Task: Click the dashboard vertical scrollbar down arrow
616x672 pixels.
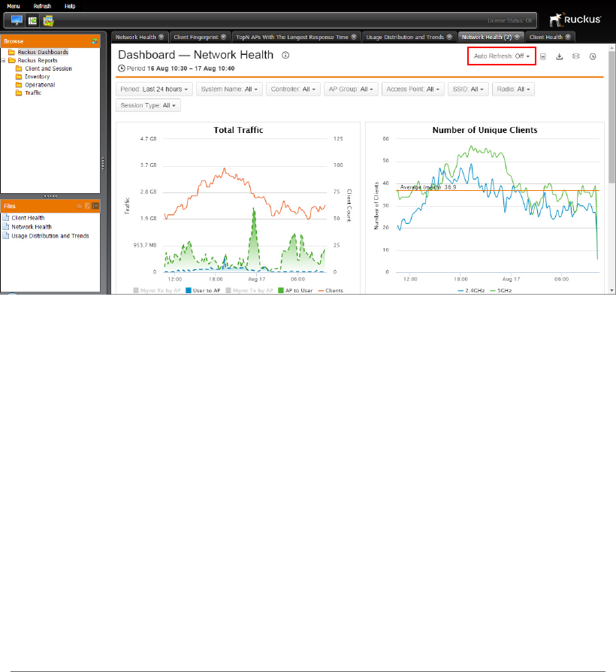Action: [611, 290]
